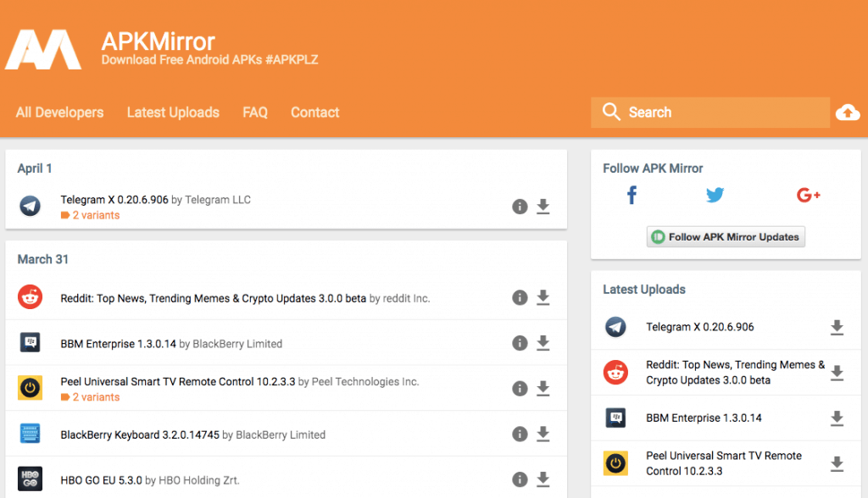The width and height of the screenshot is (868, 498).
Task: Go to Latest Uploads in navigation
Action: click(x=173, y=113)
